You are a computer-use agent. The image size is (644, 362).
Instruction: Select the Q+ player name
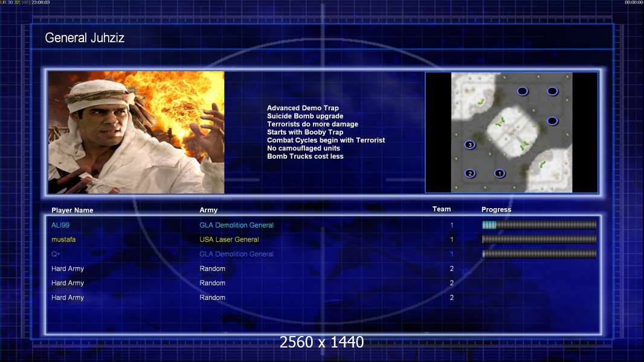pyautogui.click(x=56, y=254)
